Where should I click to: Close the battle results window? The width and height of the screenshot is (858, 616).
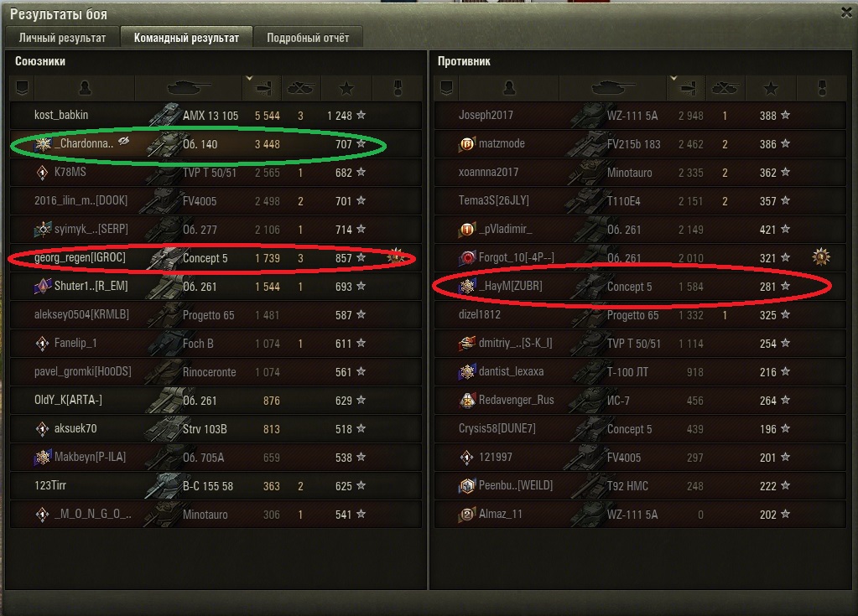click(x=846, y=13)
